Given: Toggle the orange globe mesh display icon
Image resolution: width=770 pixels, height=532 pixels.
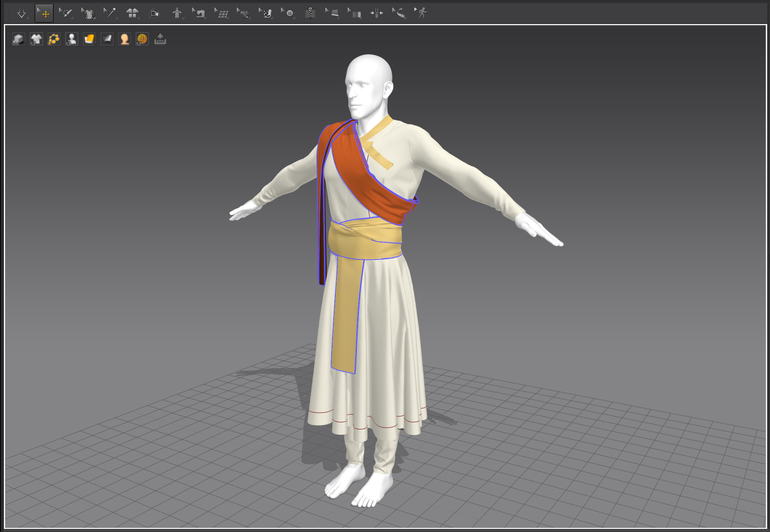Looking at the screenshot, I should click(x=142, y=39).
